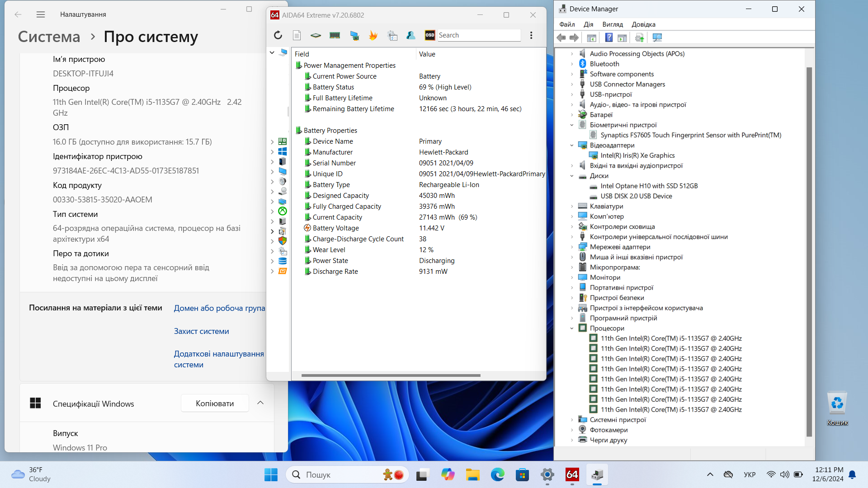Open the AIDA64 report icon

tap(297, 35)
